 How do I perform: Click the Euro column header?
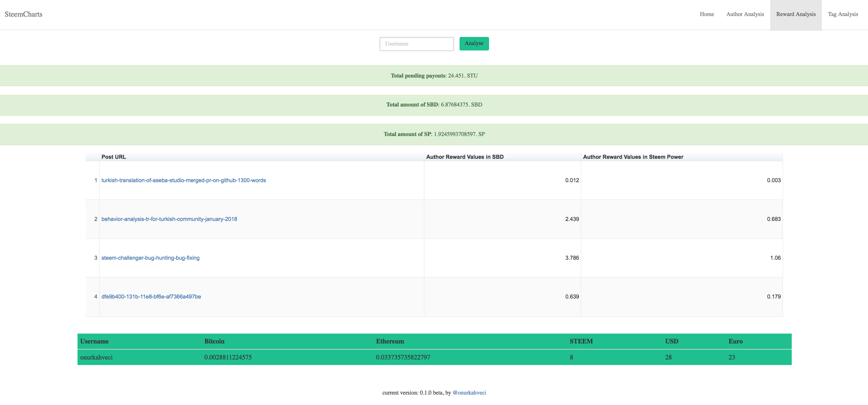tap(735, 341)
